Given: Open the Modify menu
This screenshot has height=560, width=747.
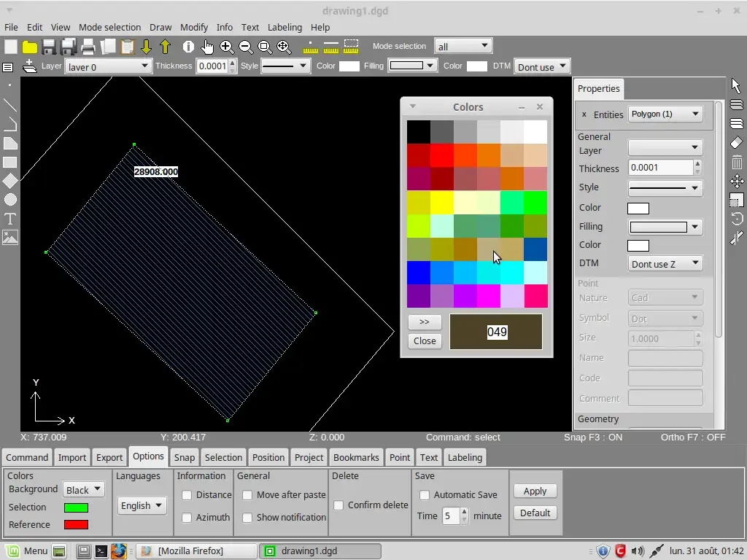Looking at the screenshot, I should [x=194, y=27].
